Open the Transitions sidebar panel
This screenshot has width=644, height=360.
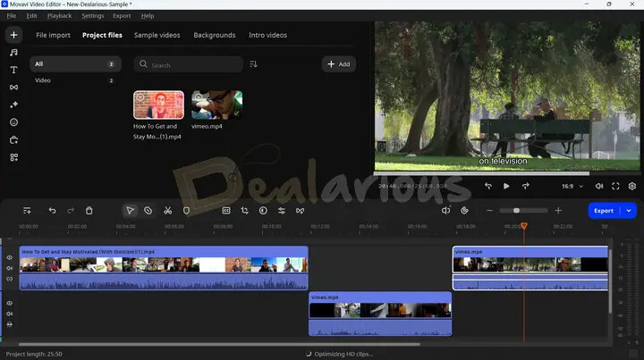tap(13, 88)
